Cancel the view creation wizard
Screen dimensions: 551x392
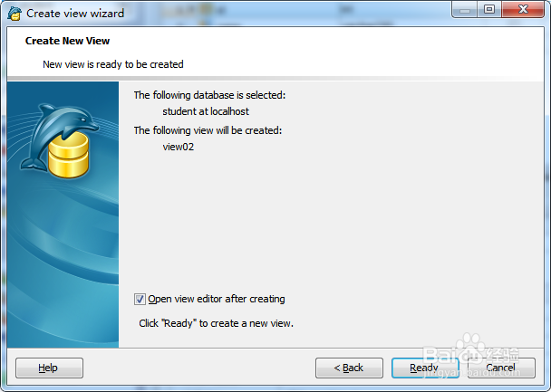pyautogui.click(x=501, y=368)
